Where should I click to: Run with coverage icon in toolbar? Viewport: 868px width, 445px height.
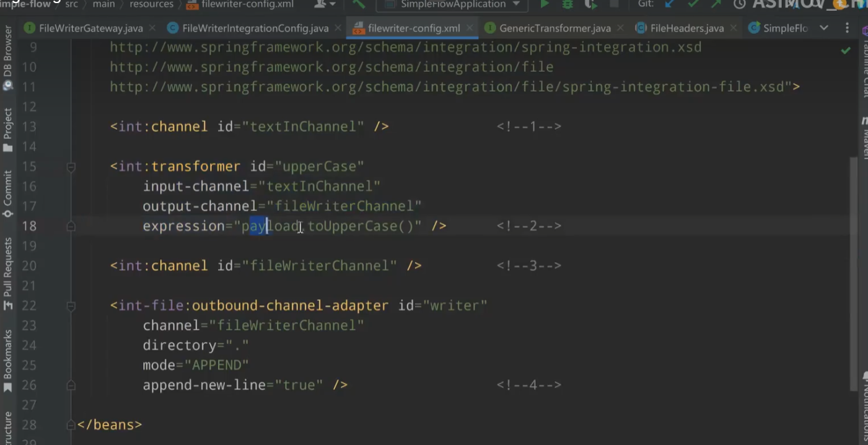[x=591, y=4]
